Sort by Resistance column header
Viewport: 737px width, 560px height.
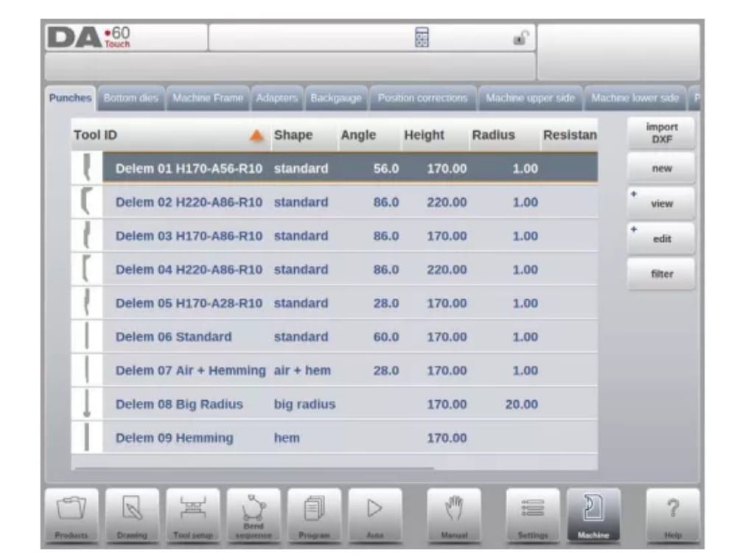coord(570,136)
